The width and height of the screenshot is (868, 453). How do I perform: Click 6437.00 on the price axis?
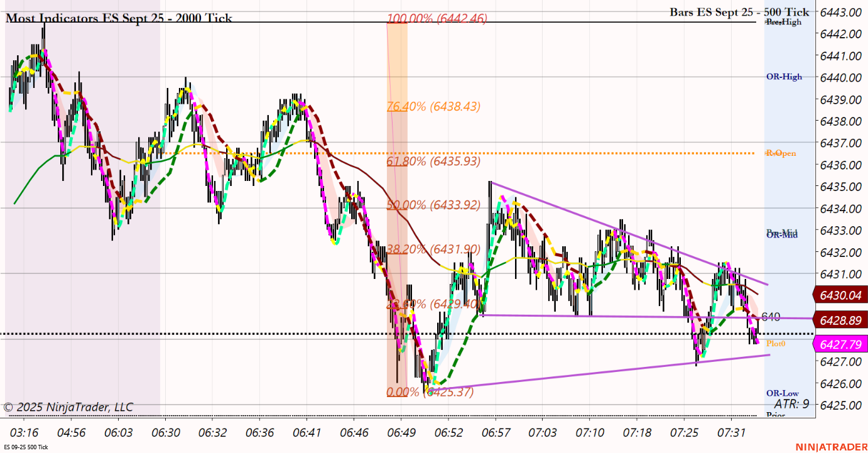(841, 143)
